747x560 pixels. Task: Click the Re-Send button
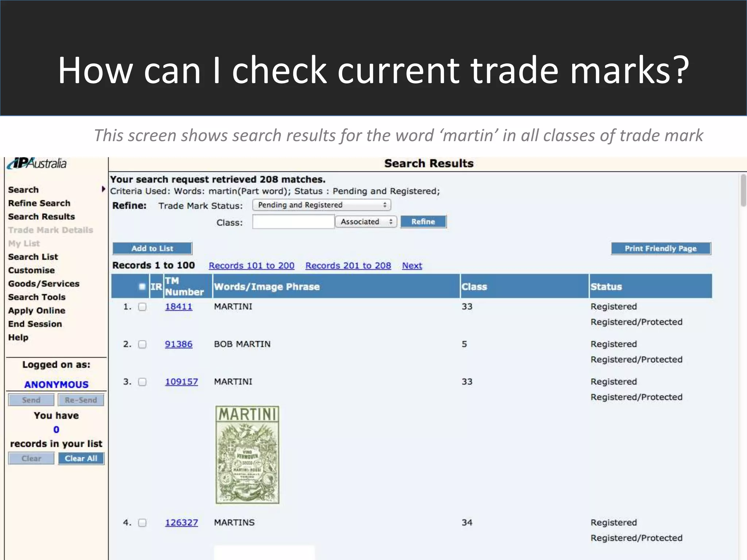pyautogui.click(x=81, y=400)
